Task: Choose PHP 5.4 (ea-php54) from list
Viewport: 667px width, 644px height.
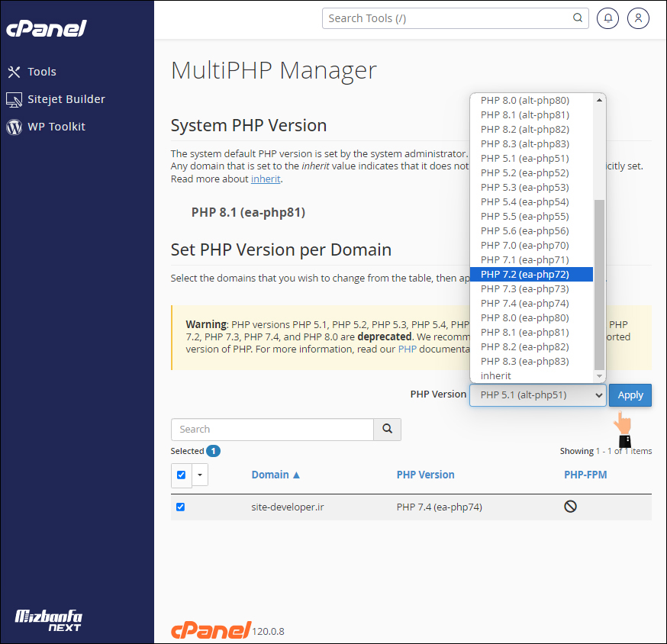Action: point(531,201)
